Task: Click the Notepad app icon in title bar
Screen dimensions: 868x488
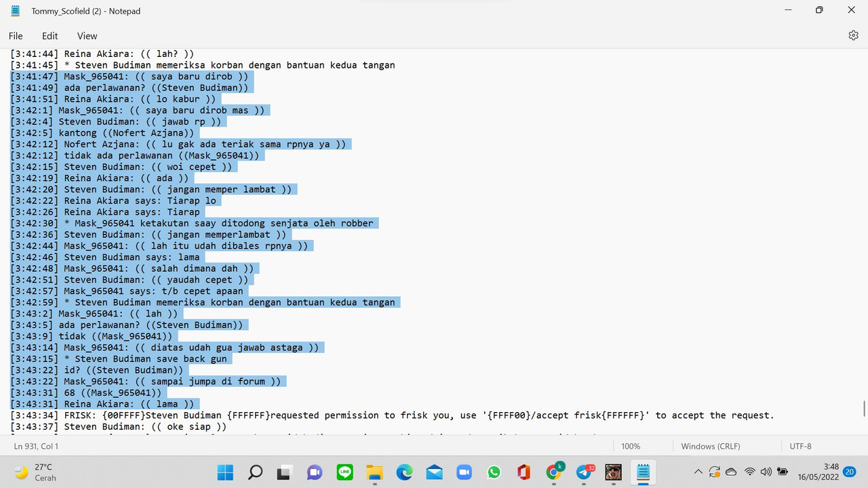Action: pos(16,11)
